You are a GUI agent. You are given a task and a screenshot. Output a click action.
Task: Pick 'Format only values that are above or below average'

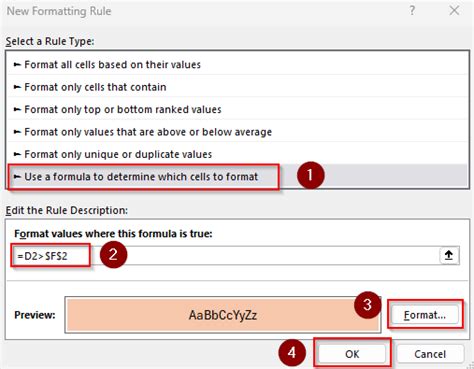coord(237,132)
